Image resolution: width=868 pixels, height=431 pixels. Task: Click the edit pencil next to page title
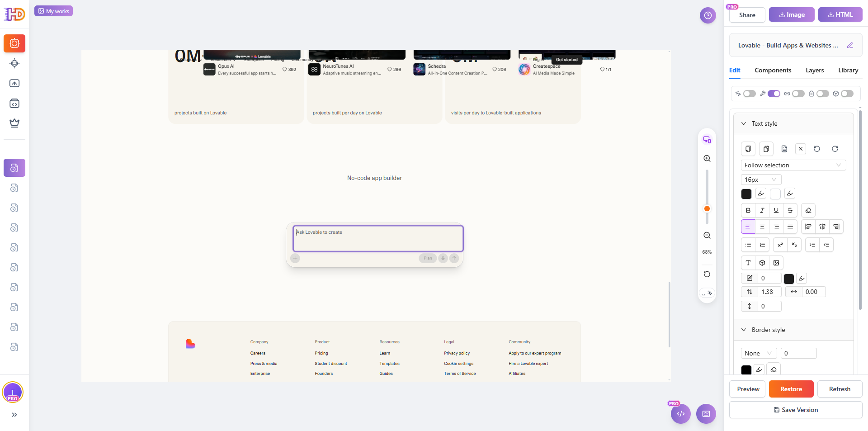click(850, 45)
